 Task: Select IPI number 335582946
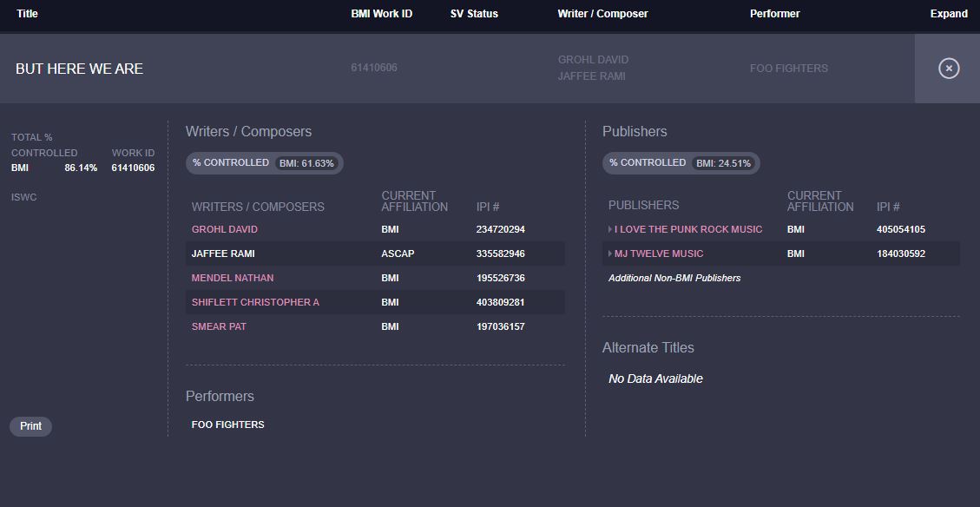coord(501,253)
